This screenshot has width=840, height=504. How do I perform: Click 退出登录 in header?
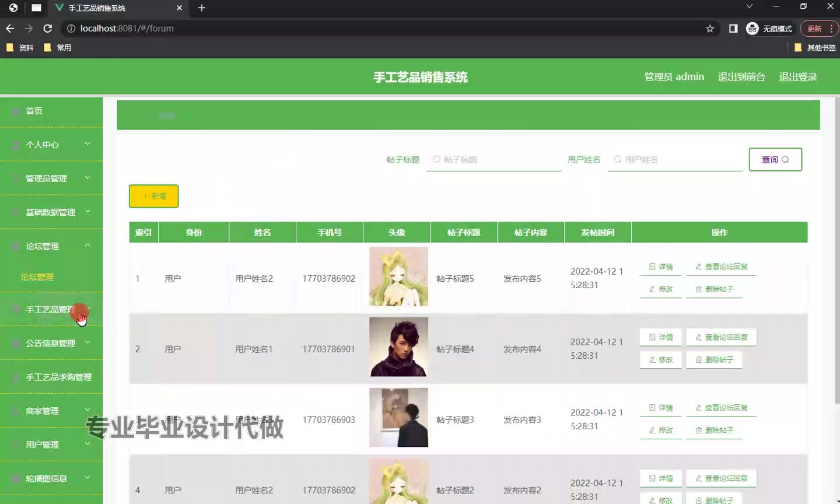pyautogui.click(x=797, y=76)
